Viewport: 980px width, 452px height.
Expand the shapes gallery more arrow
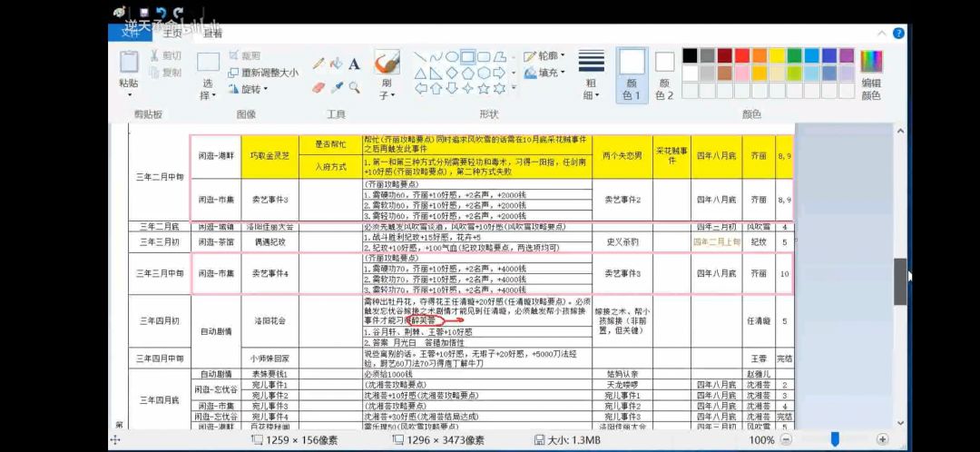click(x=514, y=89)
